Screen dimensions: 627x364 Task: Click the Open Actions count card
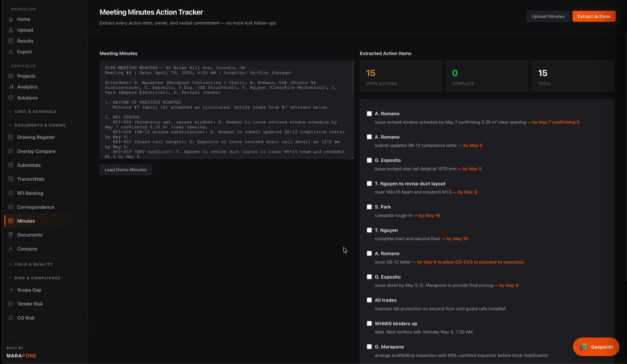(401, 76)
